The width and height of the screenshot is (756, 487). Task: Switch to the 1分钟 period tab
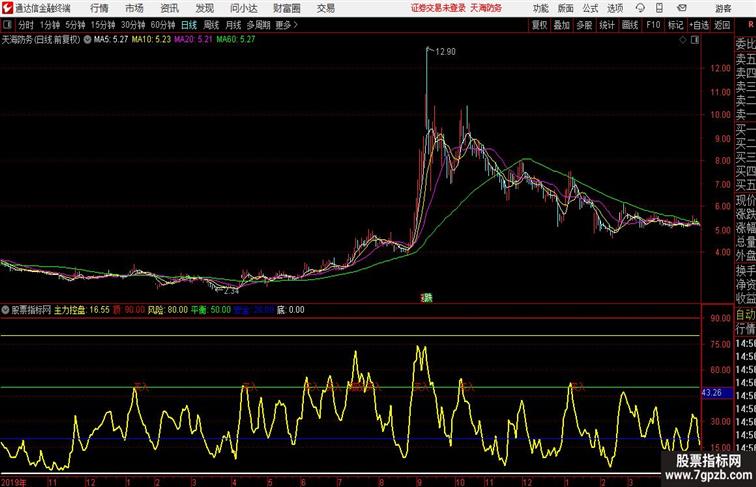point(50,25)
